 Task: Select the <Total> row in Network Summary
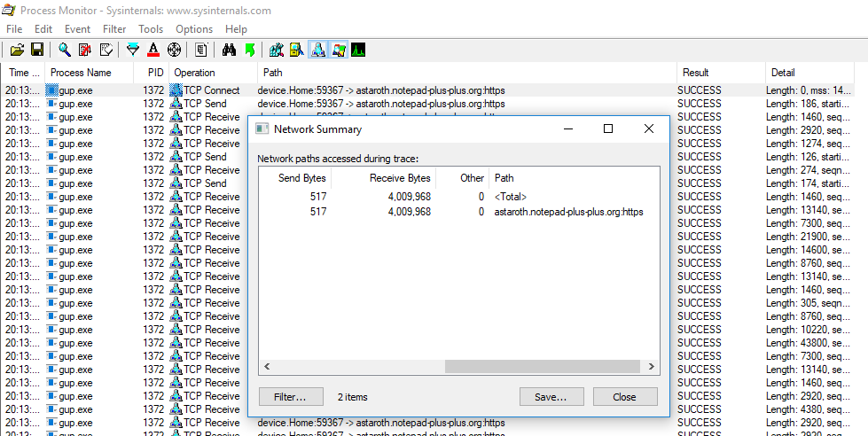(x=459, y=197)
